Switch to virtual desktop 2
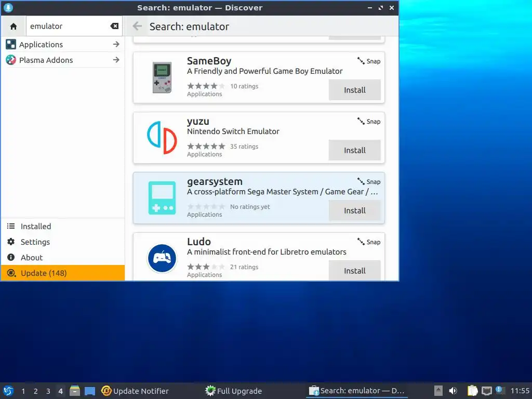This screenshot has width=532, height=399. [36, 391]
